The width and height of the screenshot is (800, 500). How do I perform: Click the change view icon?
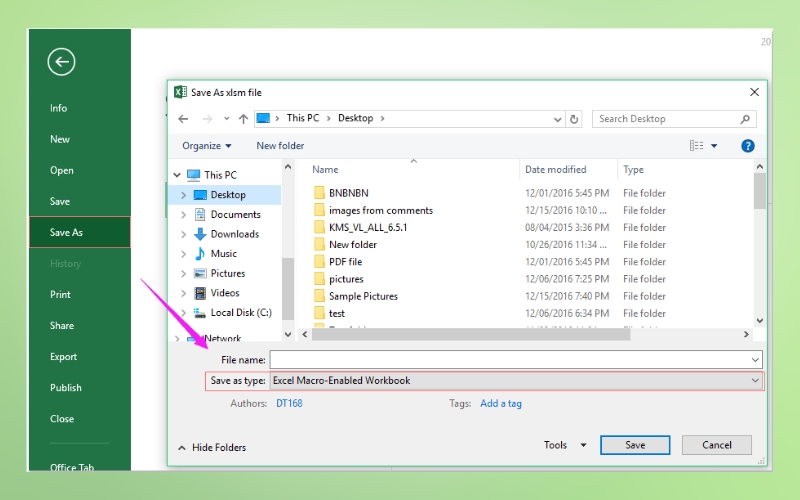point(696,146)
